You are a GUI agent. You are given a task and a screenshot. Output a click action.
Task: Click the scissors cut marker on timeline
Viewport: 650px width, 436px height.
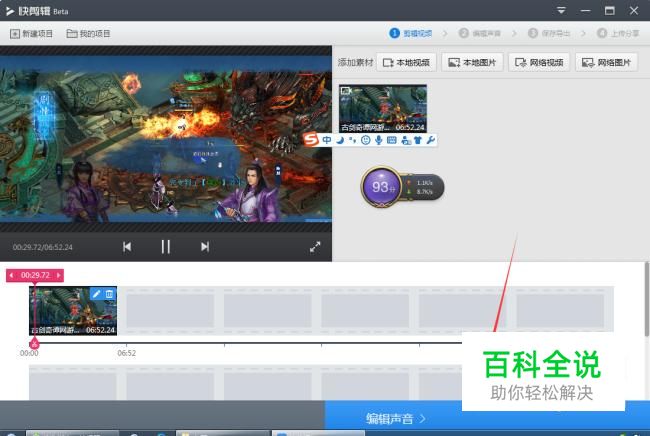point(34,343)
